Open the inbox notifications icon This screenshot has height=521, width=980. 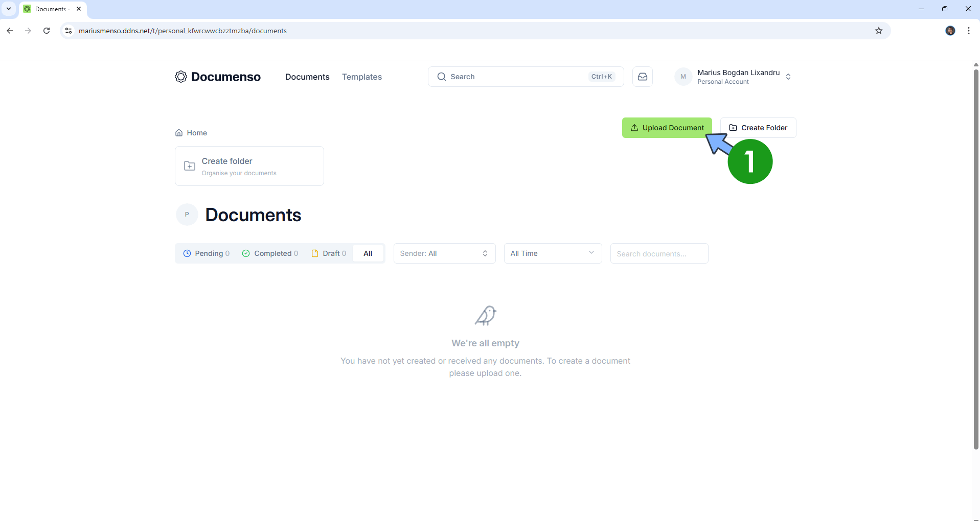pyautogui.click(x=642, y=76)
